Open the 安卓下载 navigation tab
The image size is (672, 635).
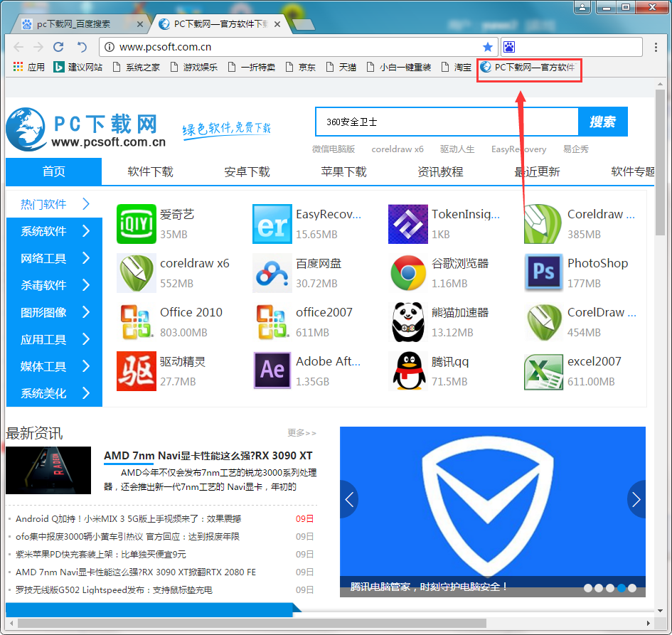[247, 171]
